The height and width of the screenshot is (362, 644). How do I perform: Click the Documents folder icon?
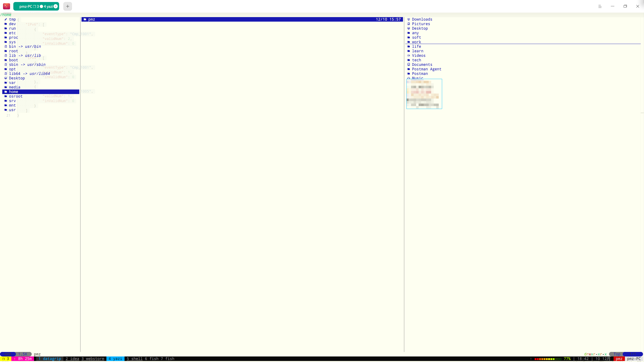(409, 65)
